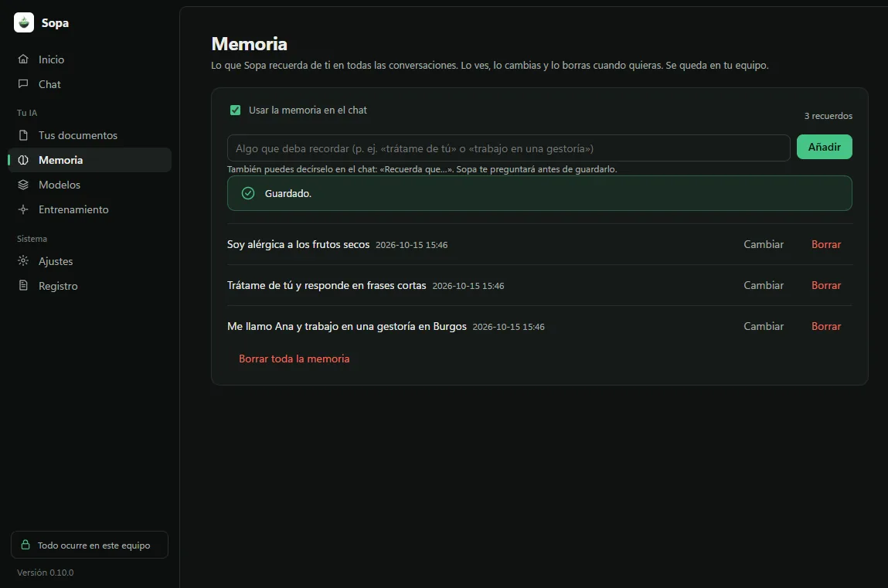
Task: Focus the 'Algo que deba recordar' input field
Action: click(509, 148)
